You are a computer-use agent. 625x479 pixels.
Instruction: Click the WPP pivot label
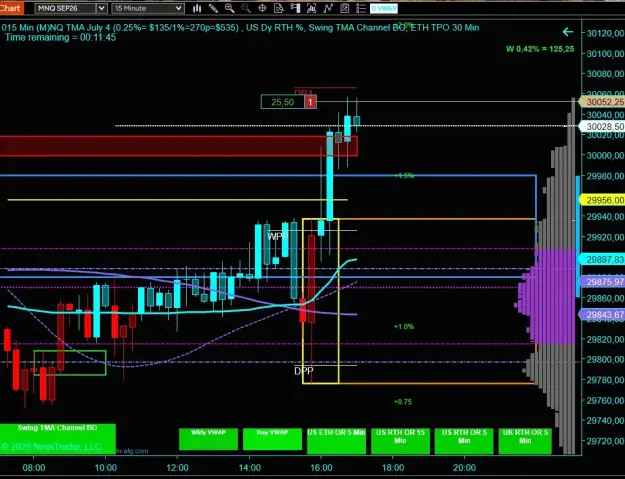(x=277, y=236)
